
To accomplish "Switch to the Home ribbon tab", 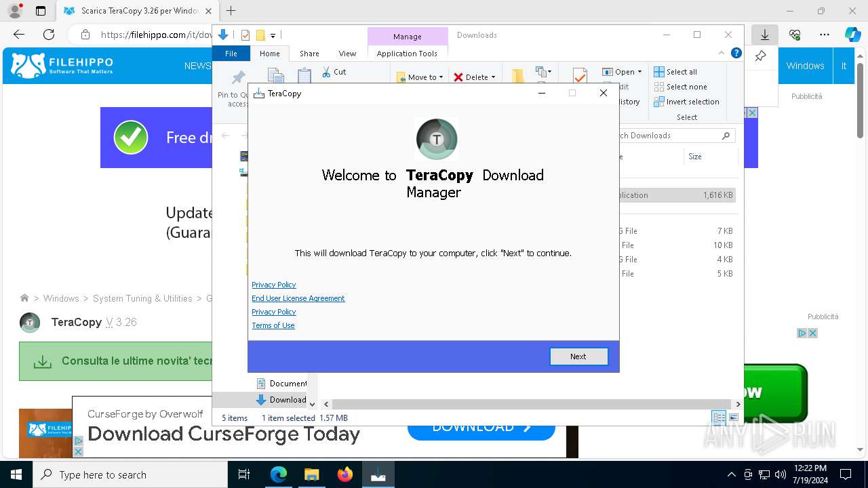I will [x=269, y=54].
